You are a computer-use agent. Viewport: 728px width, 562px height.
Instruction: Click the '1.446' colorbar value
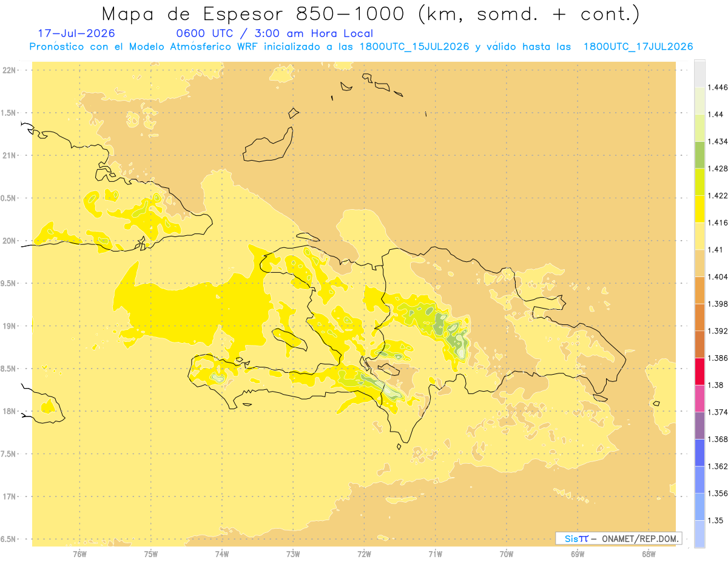[x=717, y=87]
